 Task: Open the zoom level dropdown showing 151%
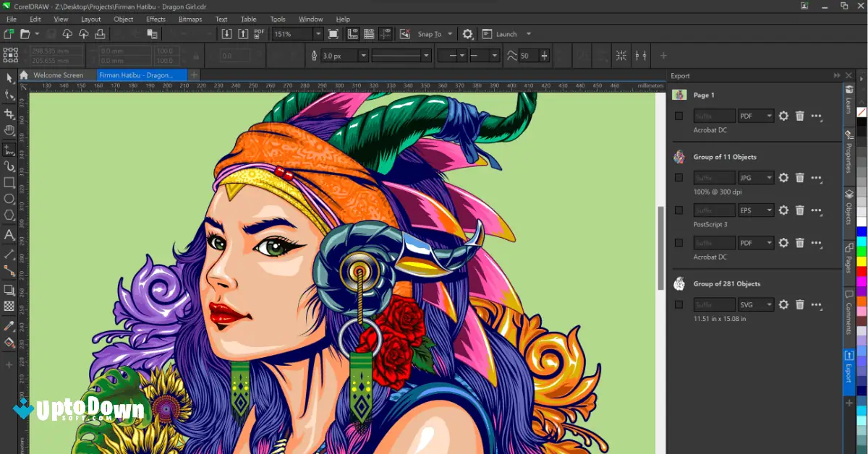point(317,33)
